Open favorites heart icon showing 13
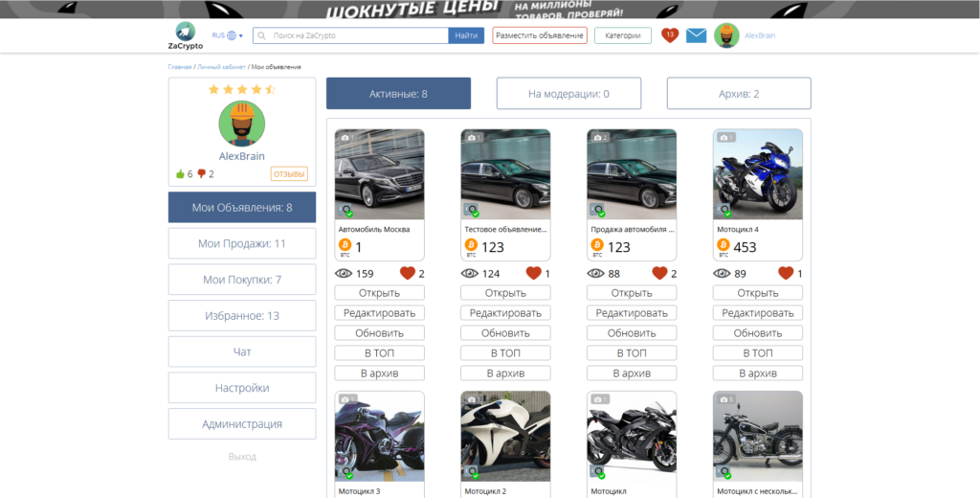The image size is (980, 498). (x=670, y=35)
